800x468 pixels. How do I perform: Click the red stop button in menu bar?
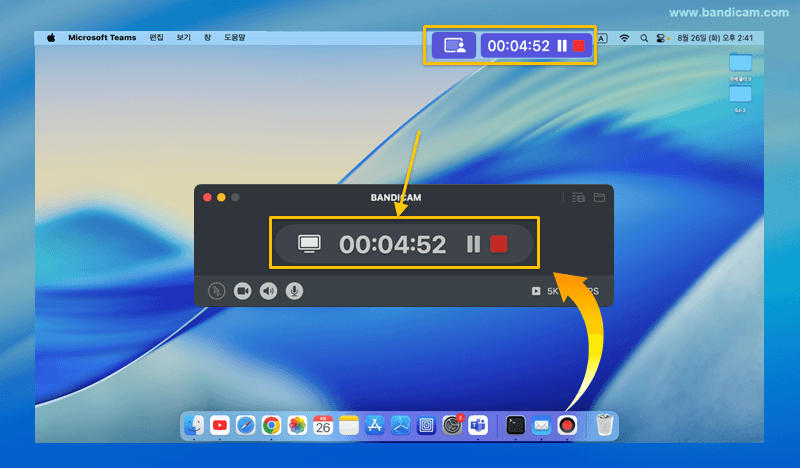click(579, 46)
